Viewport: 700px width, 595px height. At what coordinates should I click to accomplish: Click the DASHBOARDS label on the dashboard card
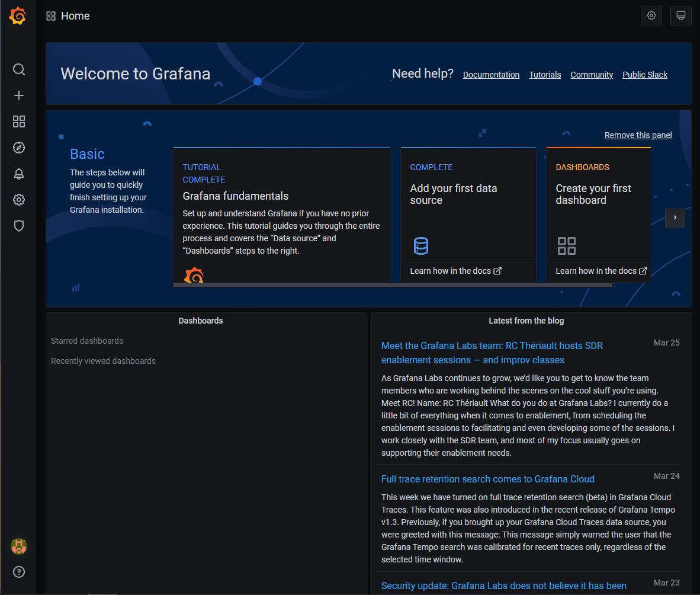[582, 167]
